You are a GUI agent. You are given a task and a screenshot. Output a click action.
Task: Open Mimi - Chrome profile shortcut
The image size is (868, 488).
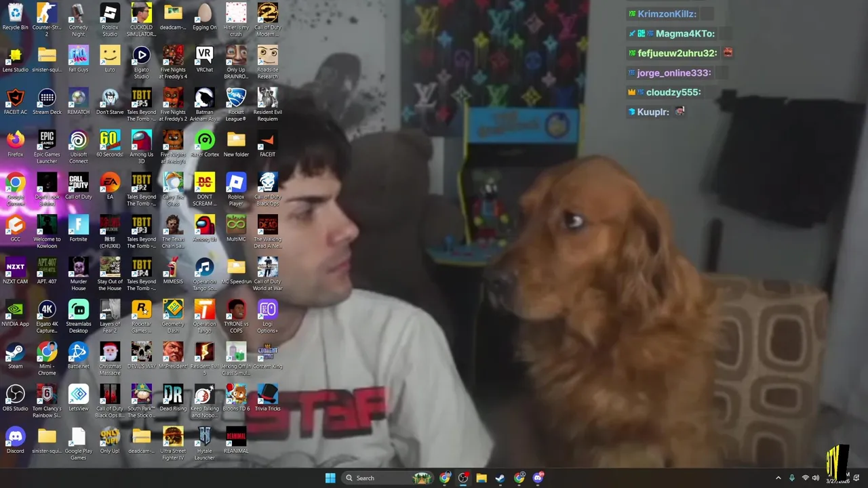coord(47,359)
